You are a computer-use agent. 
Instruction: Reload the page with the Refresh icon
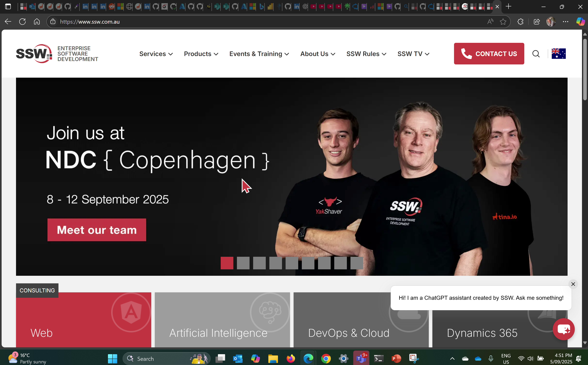click(x=22, y=22)
